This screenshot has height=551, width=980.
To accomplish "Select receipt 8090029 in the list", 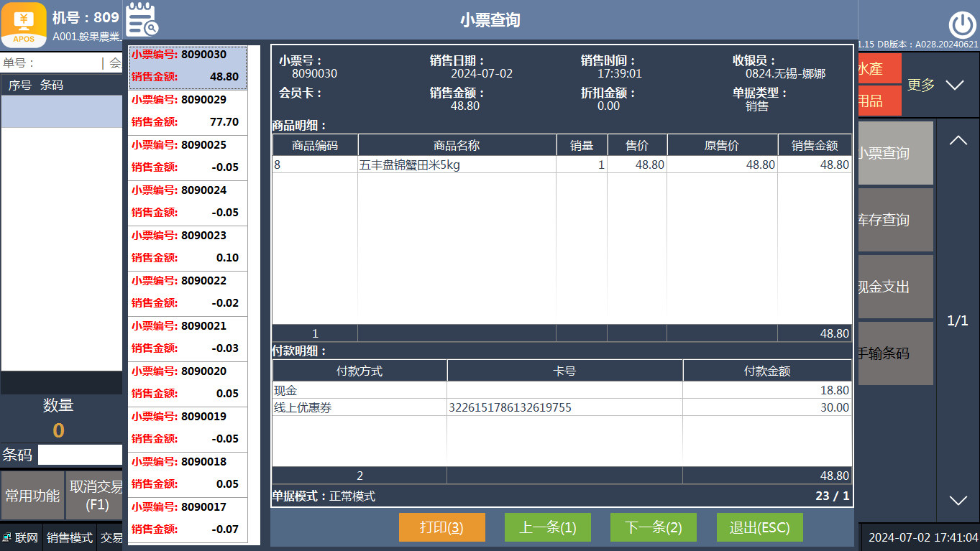I will [x=187, y=111].
